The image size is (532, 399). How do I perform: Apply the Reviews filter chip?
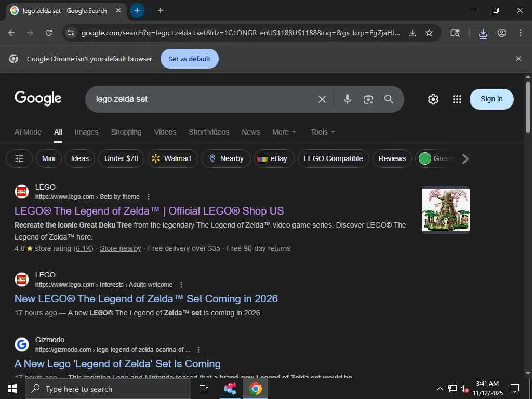(x=392, y=158)
